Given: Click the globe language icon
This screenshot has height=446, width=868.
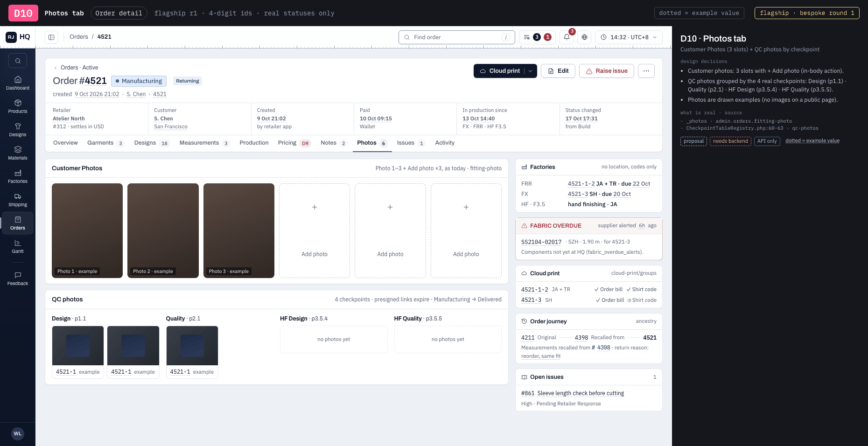Looking at the screenshot, I should point(584,37).
